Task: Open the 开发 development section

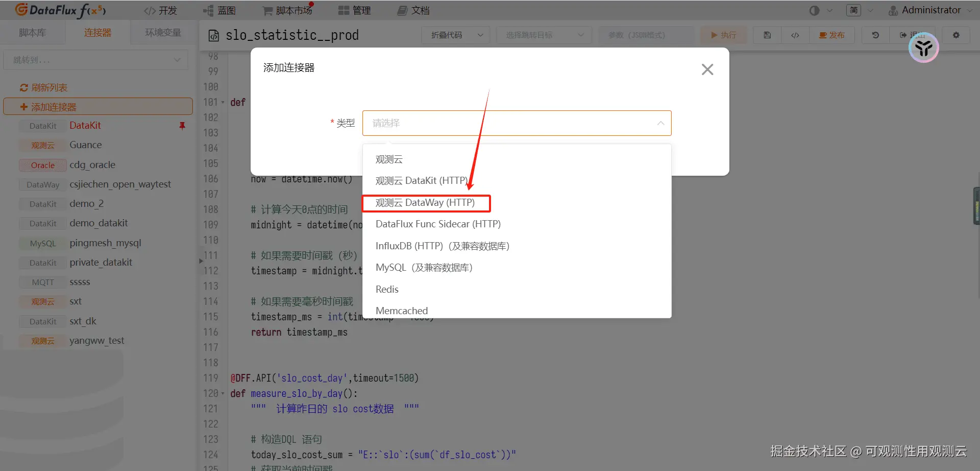Action: pyautogui.click(x=160, y=11)
